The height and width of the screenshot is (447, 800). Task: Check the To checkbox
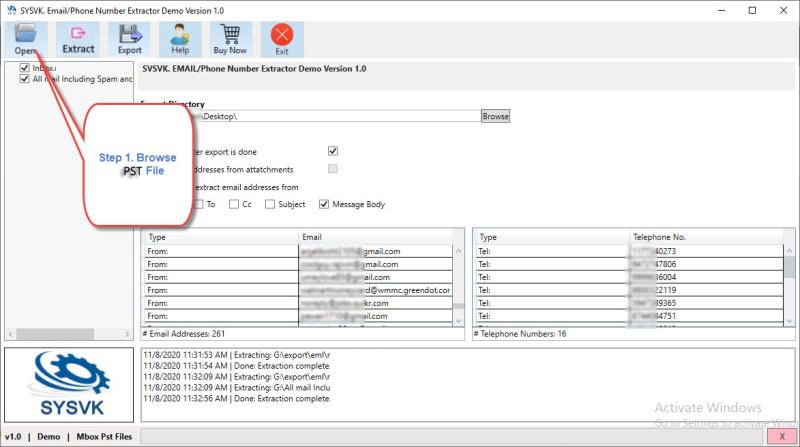(198, 204)
